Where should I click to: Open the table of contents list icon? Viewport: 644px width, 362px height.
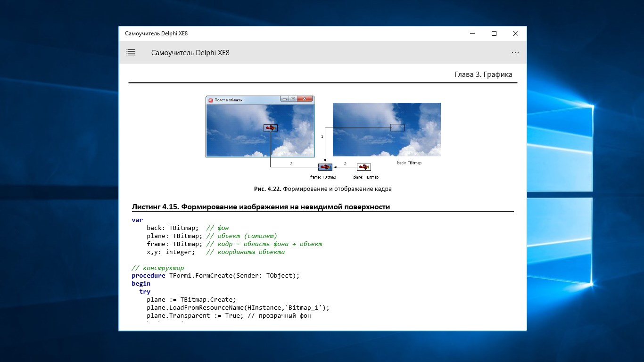tap(131, 53)
